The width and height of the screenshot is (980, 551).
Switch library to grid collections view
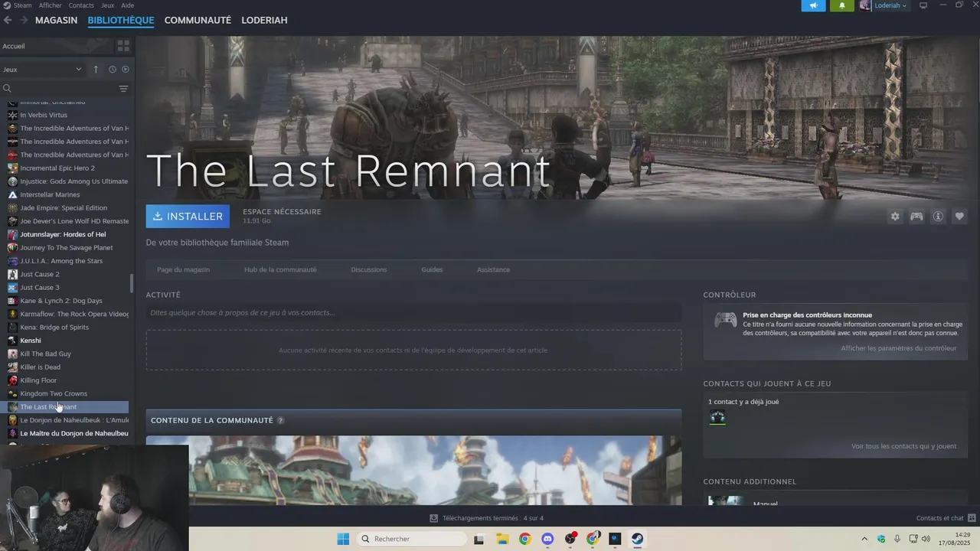tap(123, 46)
